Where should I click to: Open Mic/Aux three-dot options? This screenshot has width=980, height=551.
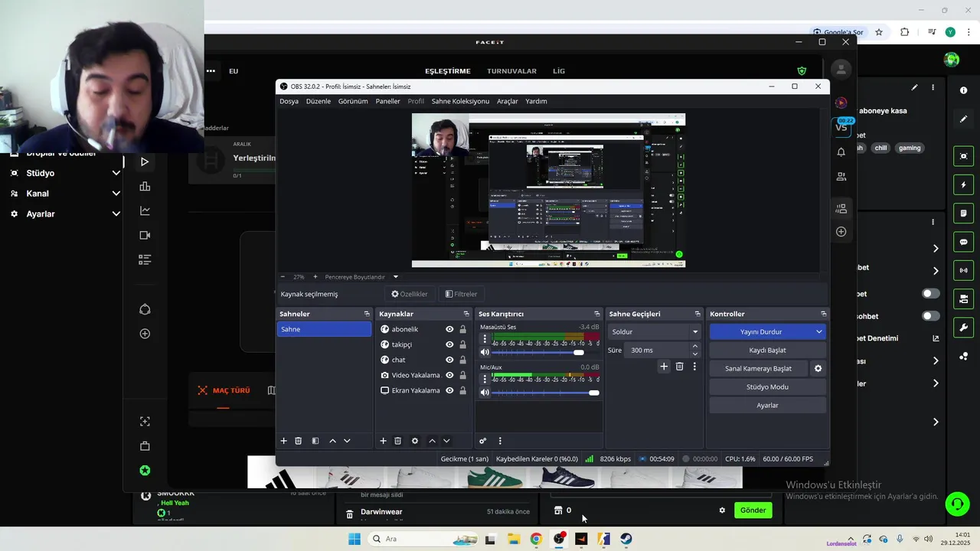tap(485, 378)
